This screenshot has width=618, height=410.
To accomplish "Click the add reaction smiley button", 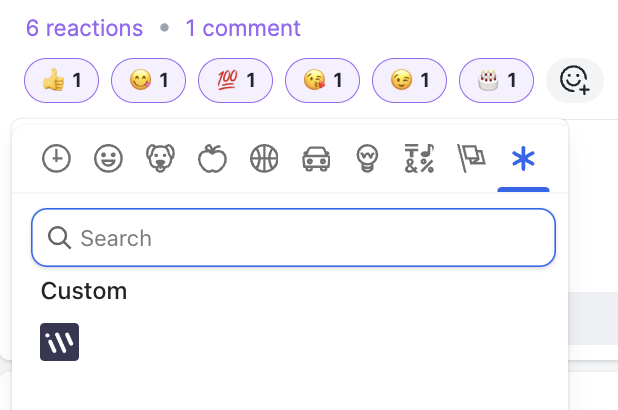I will pos(575,80).
